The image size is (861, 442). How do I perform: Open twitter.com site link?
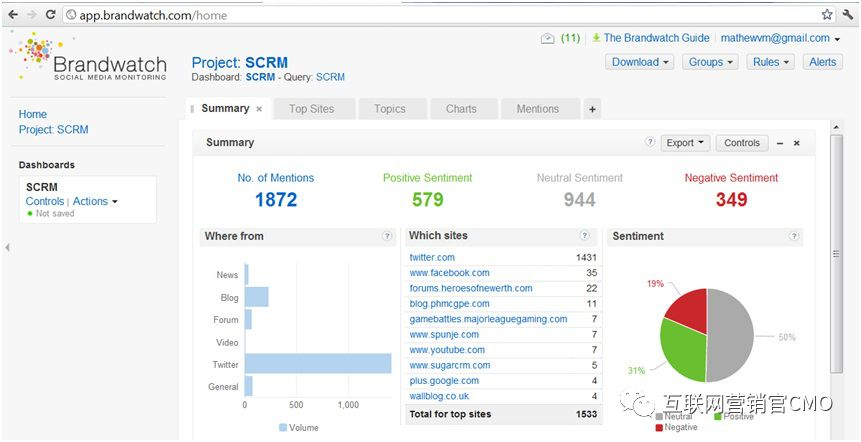pyautogui.click(x=432, y=257)
